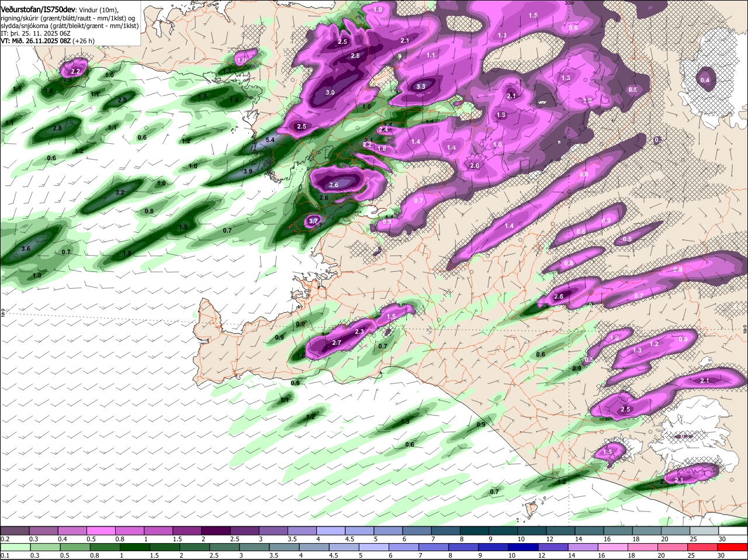Click the 2.3 snow value label
This screenshot has height=560, width=748.
point(359,331)
